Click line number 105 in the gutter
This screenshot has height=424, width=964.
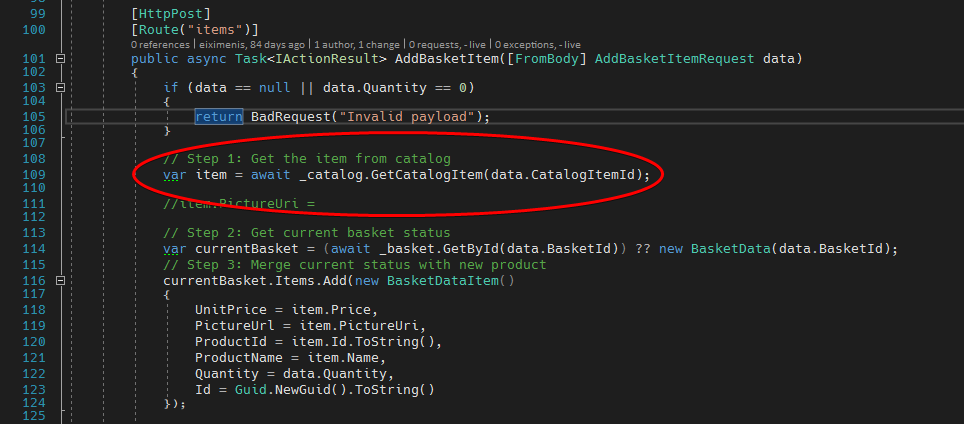33,117
